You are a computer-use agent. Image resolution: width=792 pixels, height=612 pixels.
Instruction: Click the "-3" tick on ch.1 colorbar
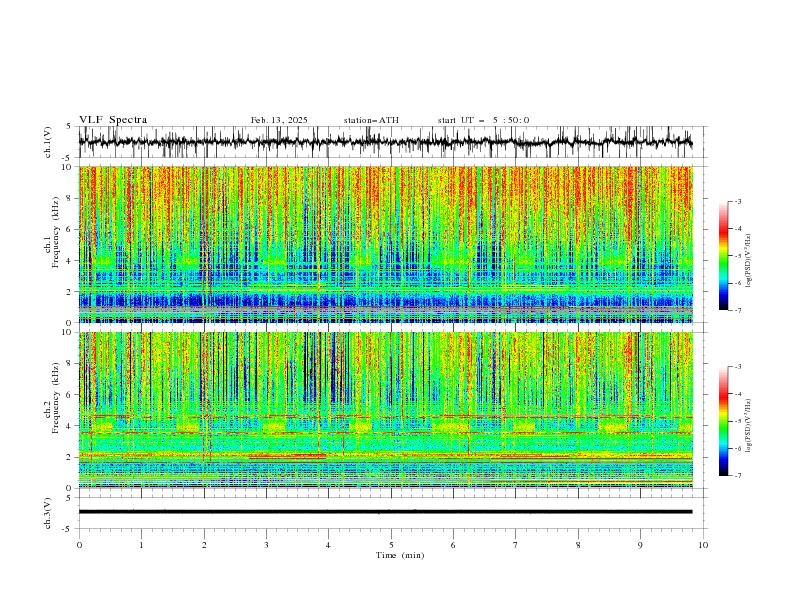[738, 201]
